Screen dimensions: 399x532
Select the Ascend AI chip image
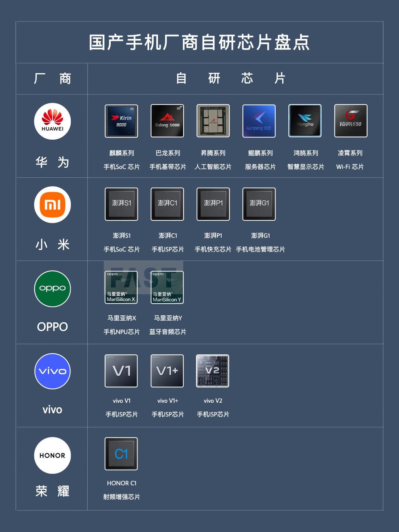(213, 121)
